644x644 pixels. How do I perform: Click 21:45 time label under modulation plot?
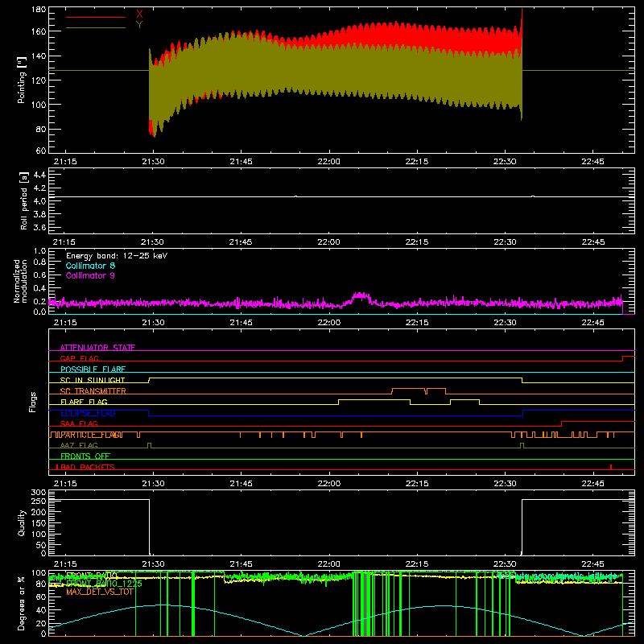pyautogui.click(x=241, y=323)
